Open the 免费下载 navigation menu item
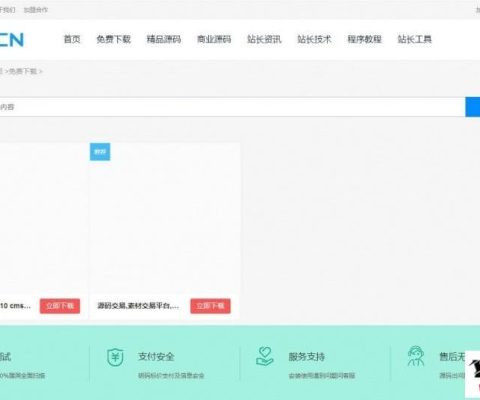 click(114, 39)
